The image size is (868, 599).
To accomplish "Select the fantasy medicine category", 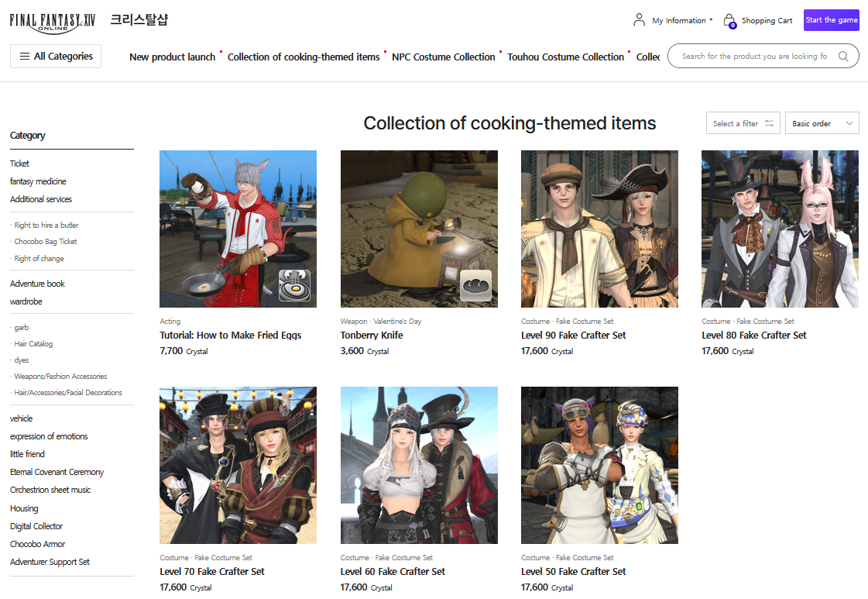I will 38,181.
